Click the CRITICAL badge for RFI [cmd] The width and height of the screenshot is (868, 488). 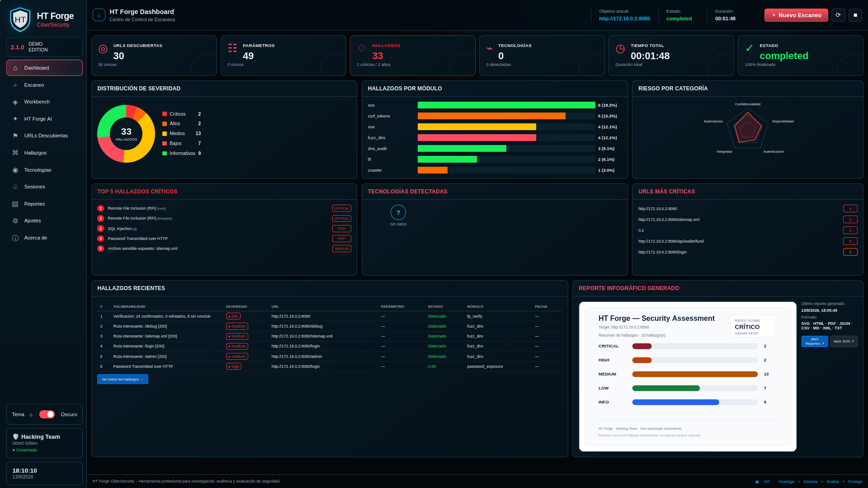coord(341,208)
